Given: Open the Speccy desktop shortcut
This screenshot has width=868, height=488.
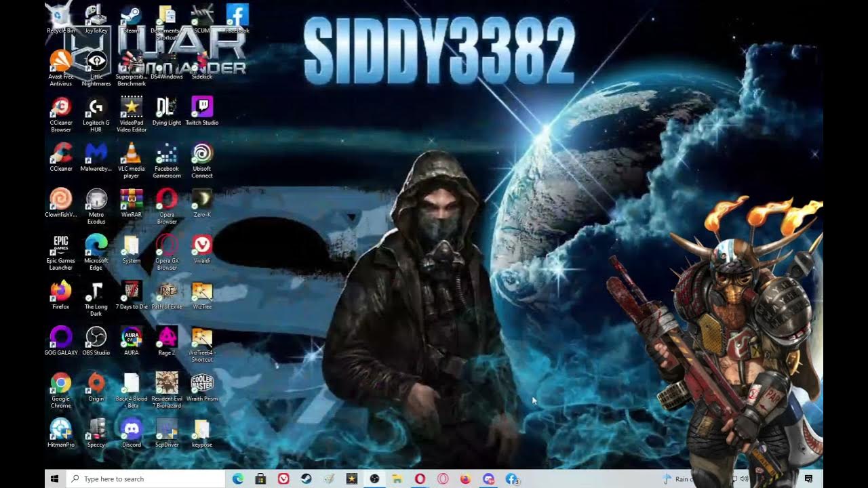Looking at the screenshot, I should coord(96,434).
